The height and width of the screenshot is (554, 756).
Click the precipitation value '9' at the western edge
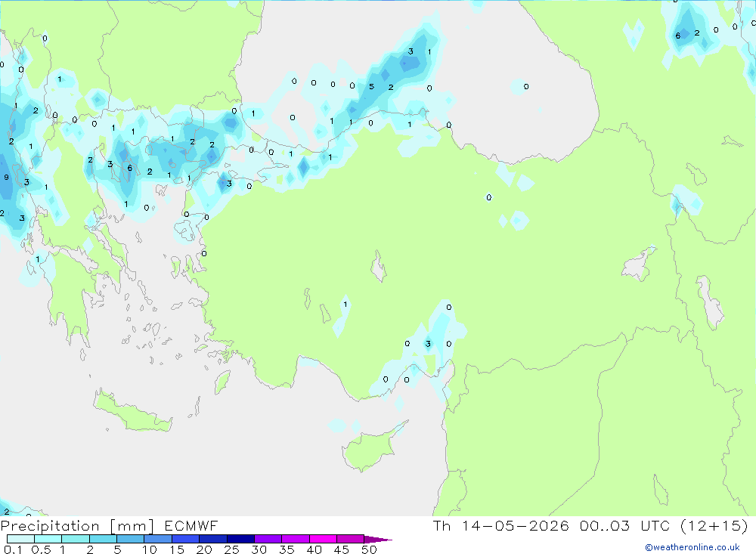[x=6, y=178]
